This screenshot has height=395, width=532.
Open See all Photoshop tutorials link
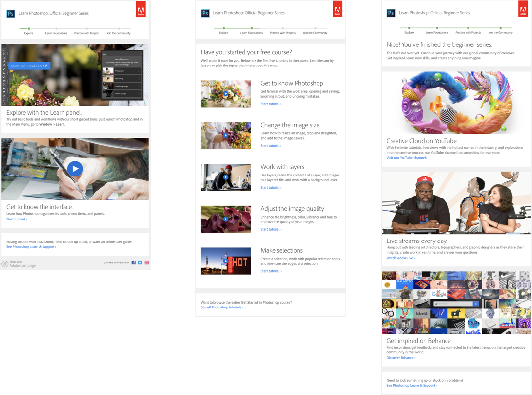click(x=222, y=307)
